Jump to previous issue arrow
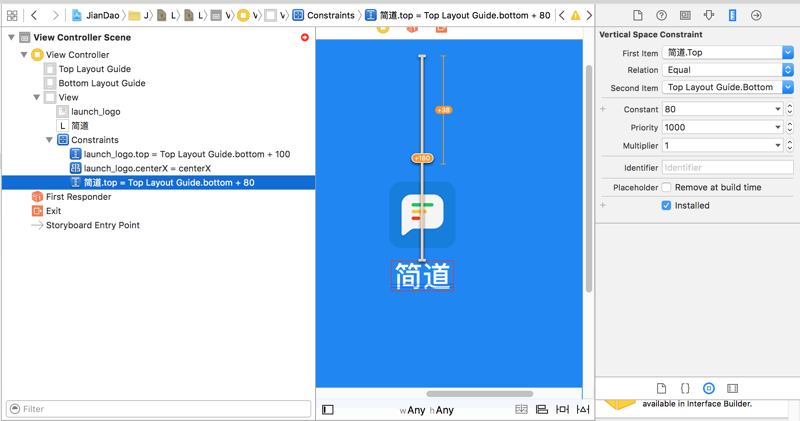This screenshot has width=800, height=421. pyautogui.click(x=562, y=15)
